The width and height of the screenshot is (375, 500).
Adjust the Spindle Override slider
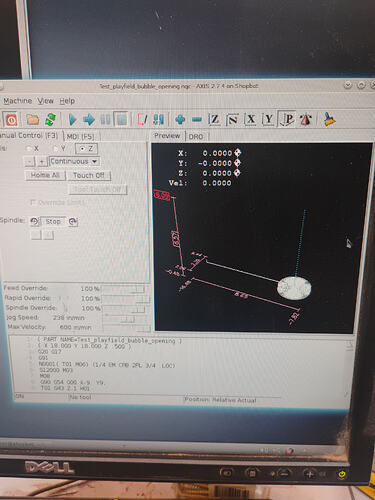(125, 309)
